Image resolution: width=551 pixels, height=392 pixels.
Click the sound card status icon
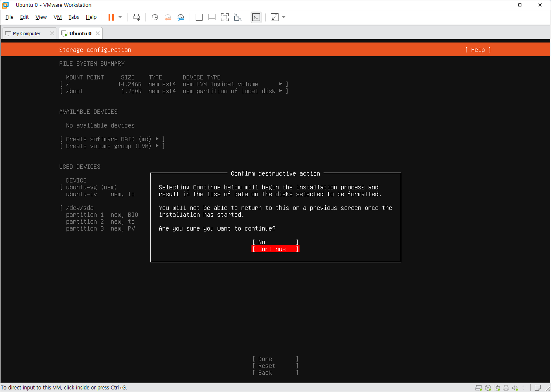(515, 388)
